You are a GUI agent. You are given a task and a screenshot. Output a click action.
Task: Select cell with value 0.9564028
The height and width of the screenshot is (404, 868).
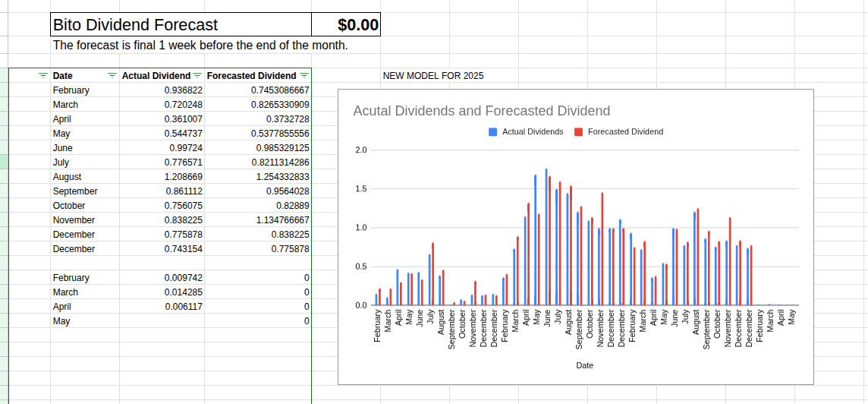[257, 191]
